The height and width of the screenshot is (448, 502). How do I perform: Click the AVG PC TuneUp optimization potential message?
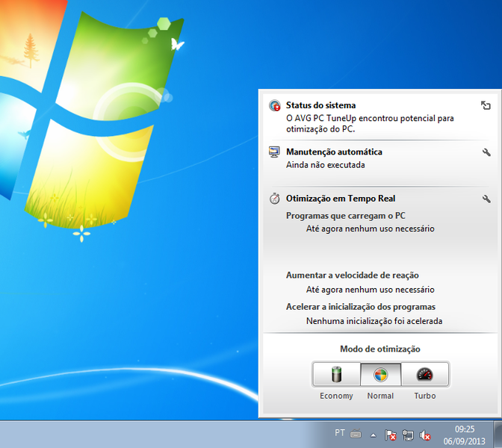click(370, 123)
